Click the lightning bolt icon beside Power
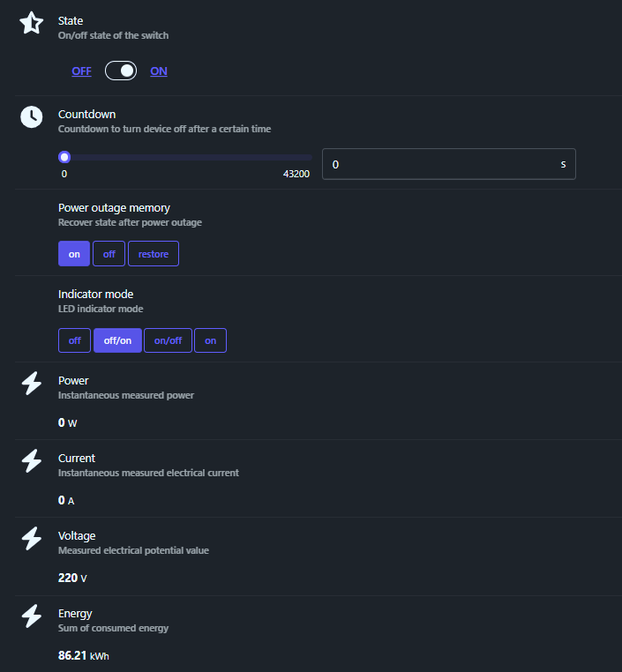Screen dimensions: 622x672 click(x=32, y=384)
